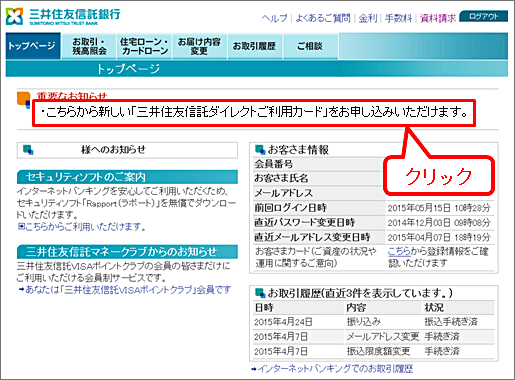Click the Sumitomo Mitsui Trust Bank logo
This screenshot has width=515, height=380.
63,17
